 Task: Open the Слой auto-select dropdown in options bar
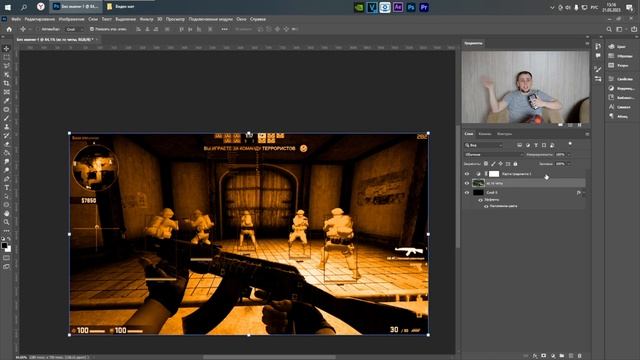[74, 29]
